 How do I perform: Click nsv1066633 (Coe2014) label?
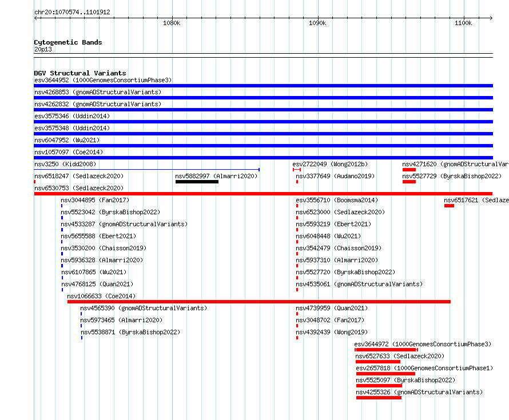(x=101, y=296)
